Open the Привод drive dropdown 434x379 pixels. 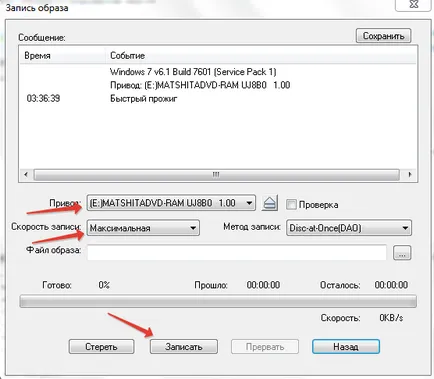click(x=171, y=203)
